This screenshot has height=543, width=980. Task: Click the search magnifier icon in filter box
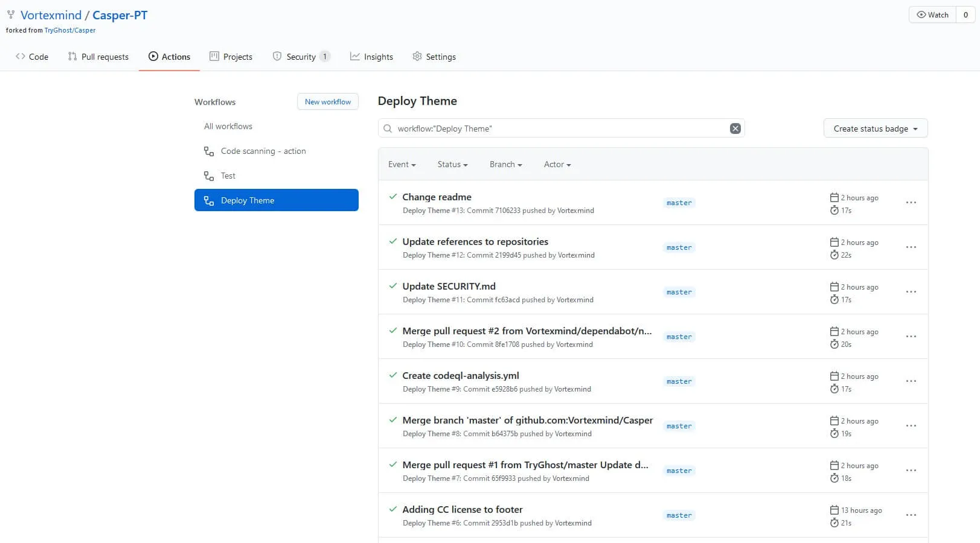(x=388, y=129)
